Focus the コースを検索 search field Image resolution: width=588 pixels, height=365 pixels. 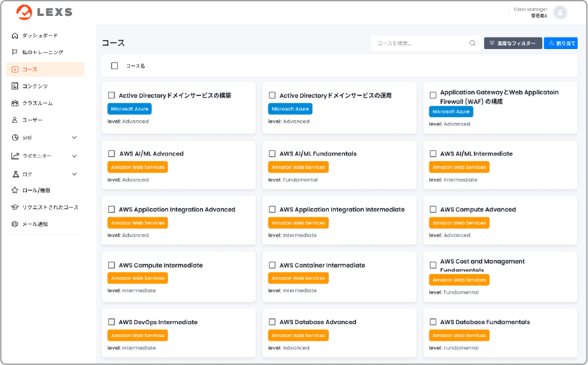(426, 43)
